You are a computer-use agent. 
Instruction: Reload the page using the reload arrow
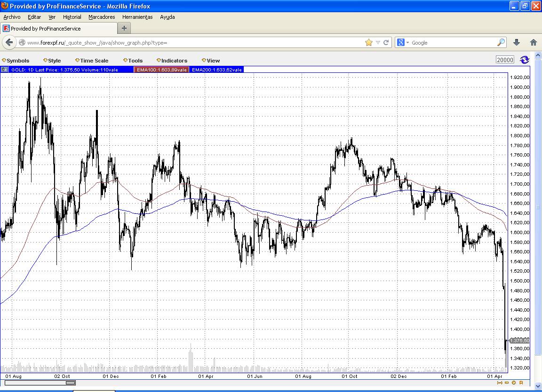386,42
